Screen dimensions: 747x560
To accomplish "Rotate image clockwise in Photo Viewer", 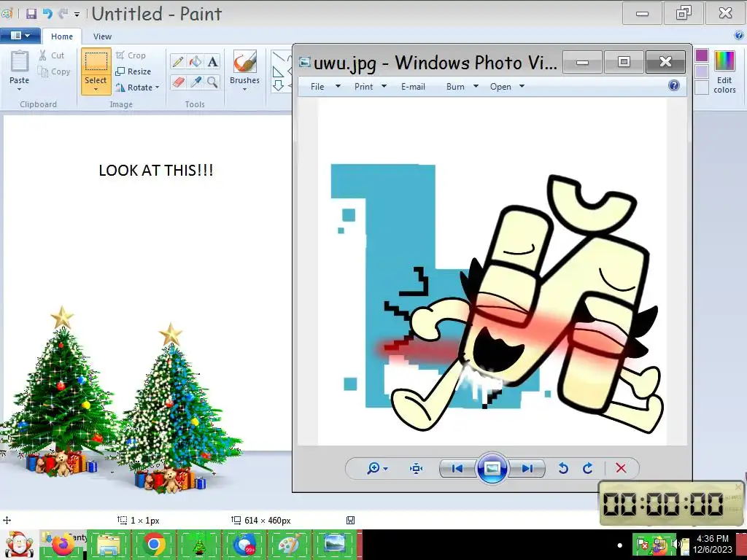I will click(x=588, y=469).
